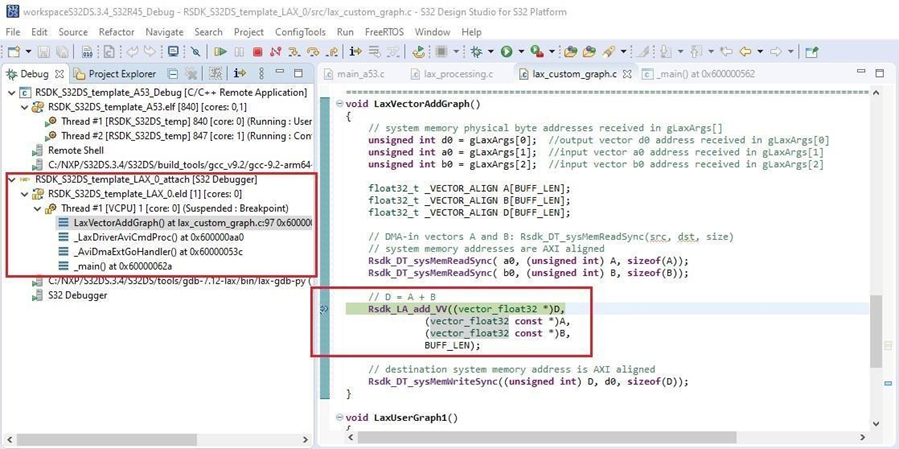Screen dimensions: 899x449
Task: Open the Back history dropdown arrow
Action: 760,52
